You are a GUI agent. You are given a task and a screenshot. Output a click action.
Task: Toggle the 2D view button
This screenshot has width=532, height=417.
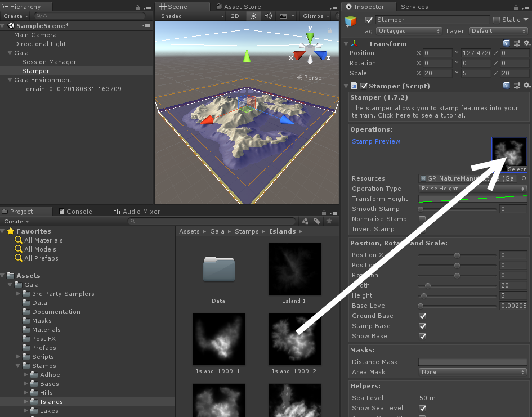(235, 16)
